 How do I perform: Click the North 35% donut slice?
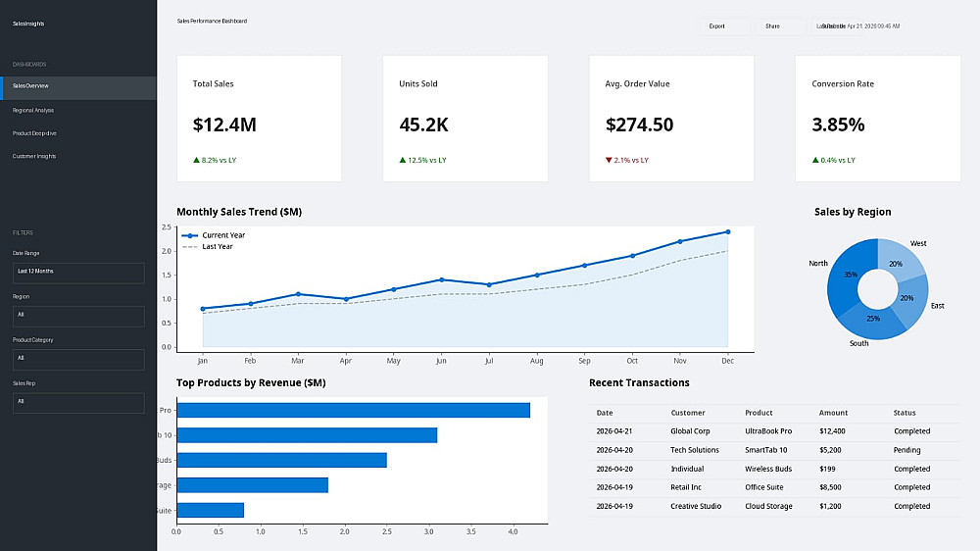[x=845, y=275]
